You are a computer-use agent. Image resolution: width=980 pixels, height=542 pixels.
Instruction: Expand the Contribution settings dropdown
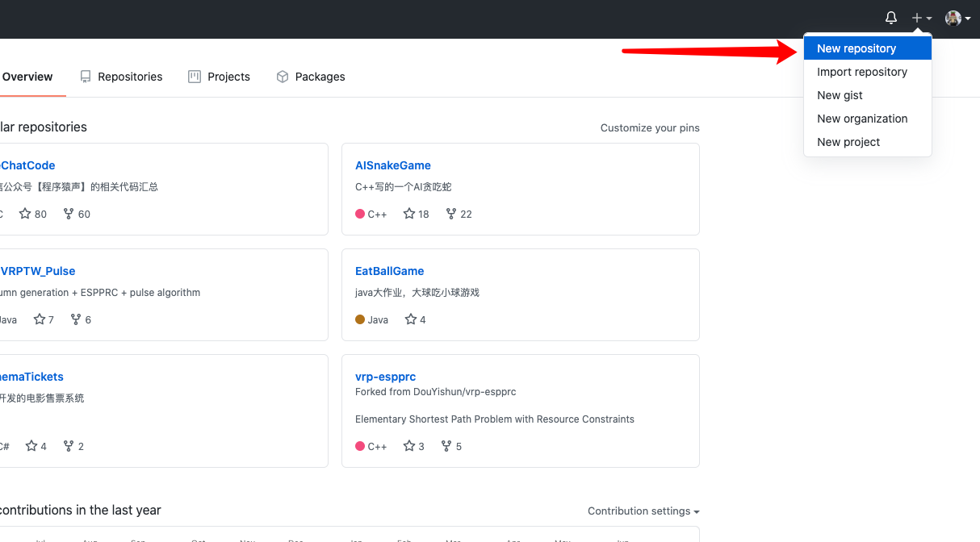[x=643, y=511]
